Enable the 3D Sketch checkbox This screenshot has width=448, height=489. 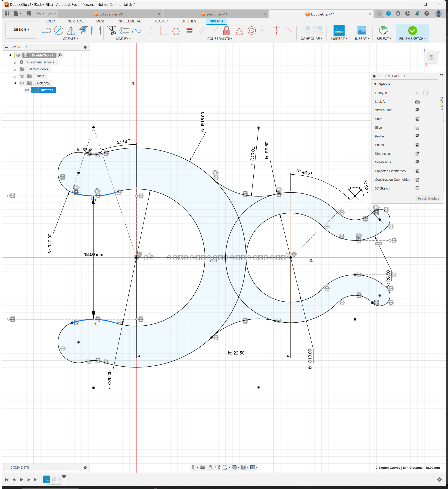417,188
